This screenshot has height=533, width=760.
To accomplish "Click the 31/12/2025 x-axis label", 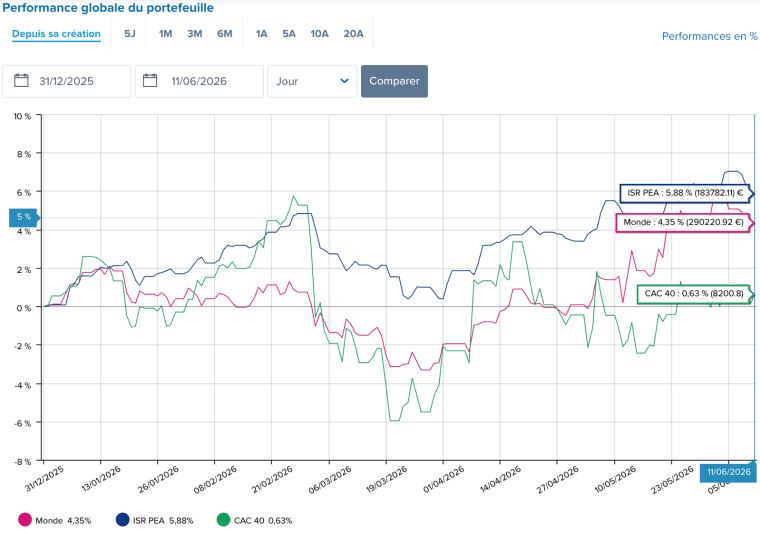I will tap(44, 479).
